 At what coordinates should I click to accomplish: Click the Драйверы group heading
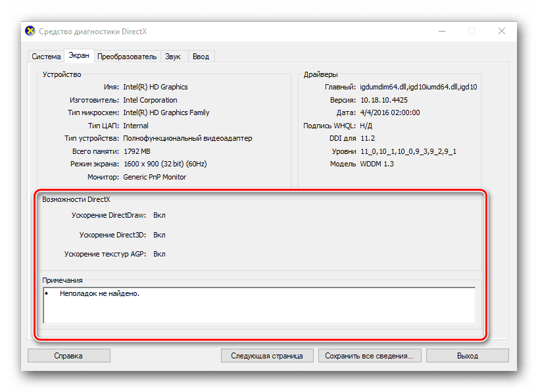point(320,74)
